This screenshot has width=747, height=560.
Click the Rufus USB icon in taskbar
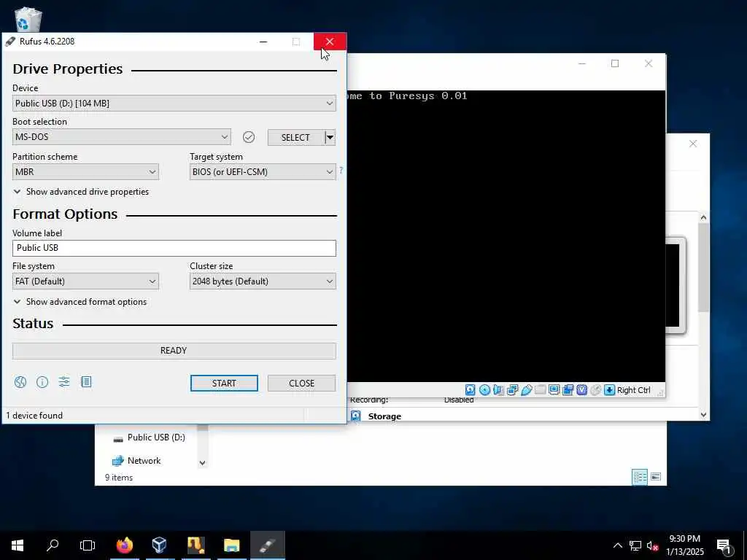(267, 545)
